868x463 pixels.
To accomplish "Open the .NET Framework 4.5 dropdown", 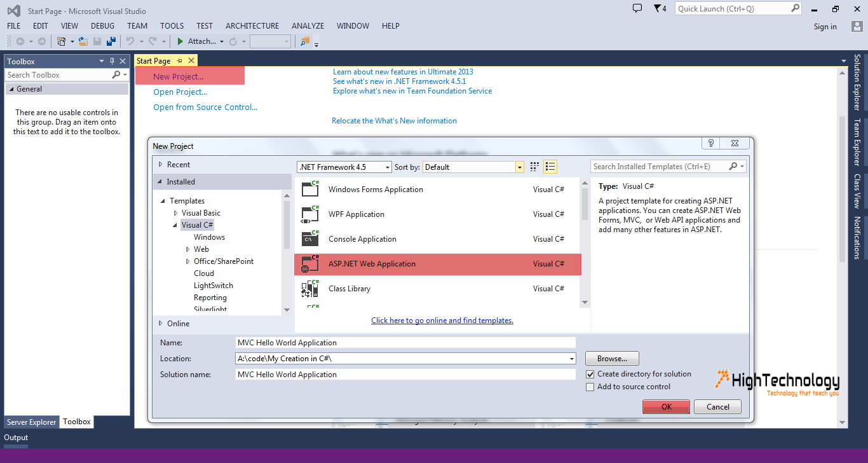I will coord(344,167).
